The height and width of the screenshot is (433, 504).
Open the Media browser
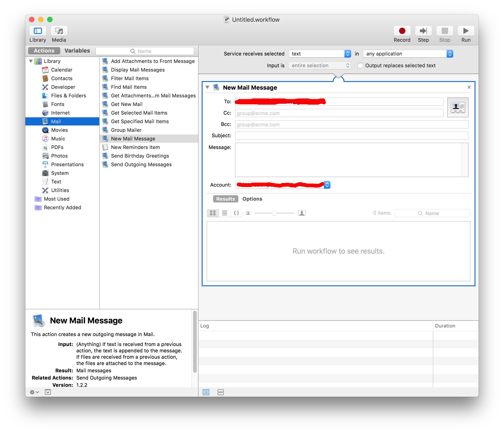(x=59, y=31)
